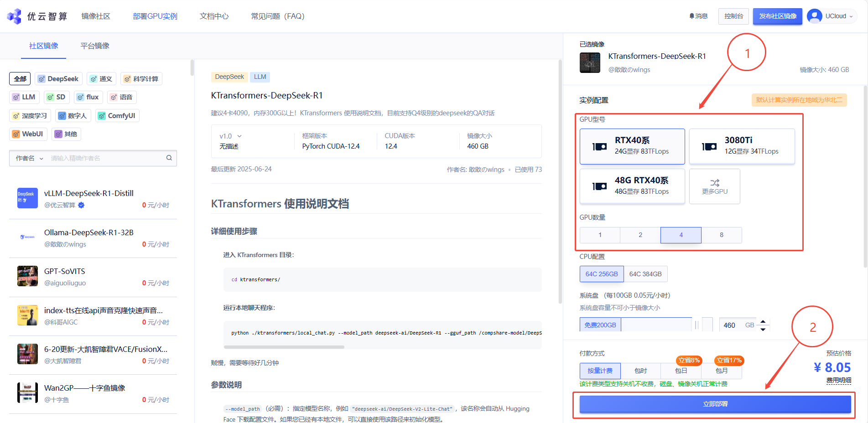This screenshot has height=423, width=868.
Task: Set GPU count to 8
Action: pyautogui.click(x=722, y=235)
